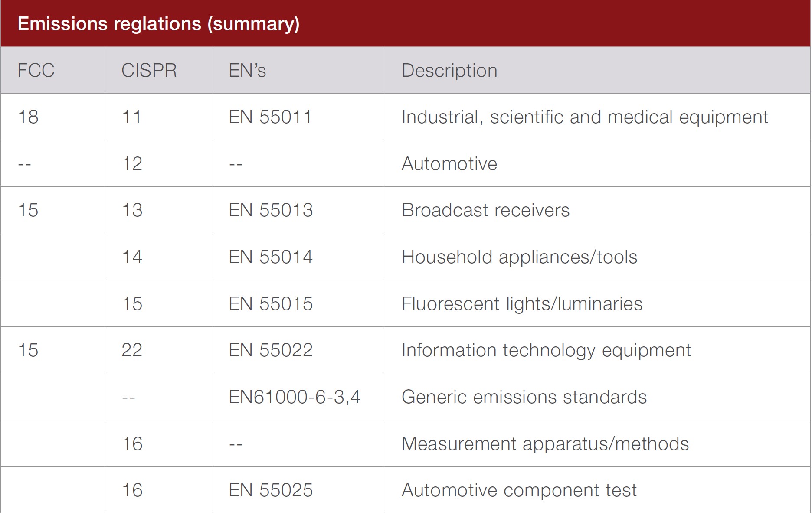Select the CISPR column header

point(149,70)
